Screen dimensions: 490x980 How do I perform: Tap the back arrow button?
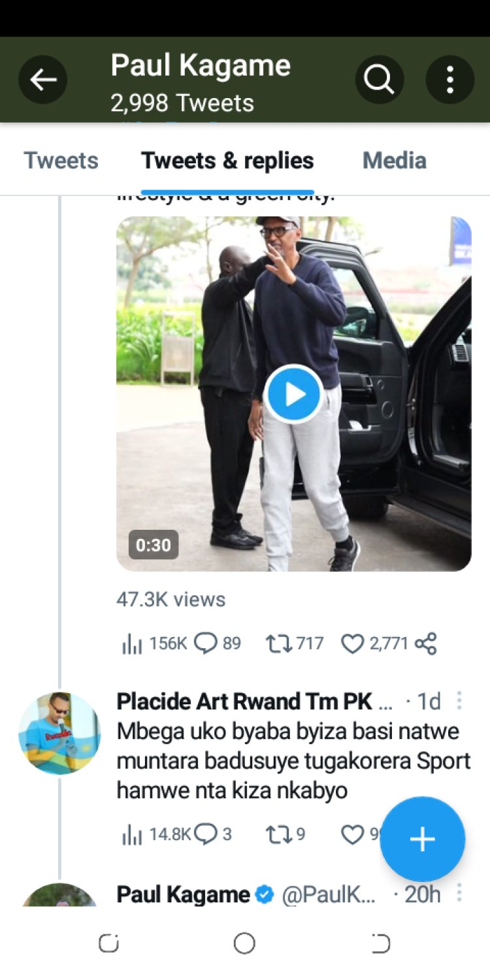point(43,80)
